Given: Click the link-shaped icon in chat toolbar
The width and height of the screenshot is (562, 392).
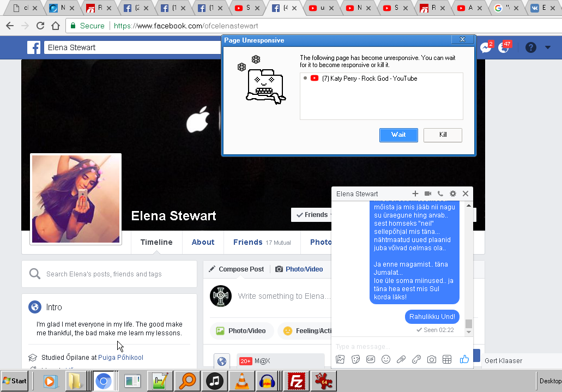Looking at the screenshot, I should coord(416,359).
